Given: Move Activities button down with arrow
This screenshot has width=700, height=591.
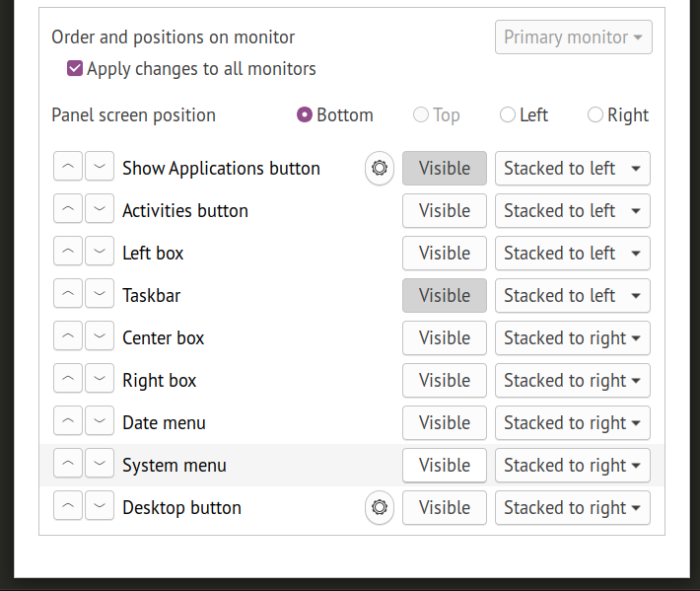Looking at the screenshot, I should click(x=100, y=210).
